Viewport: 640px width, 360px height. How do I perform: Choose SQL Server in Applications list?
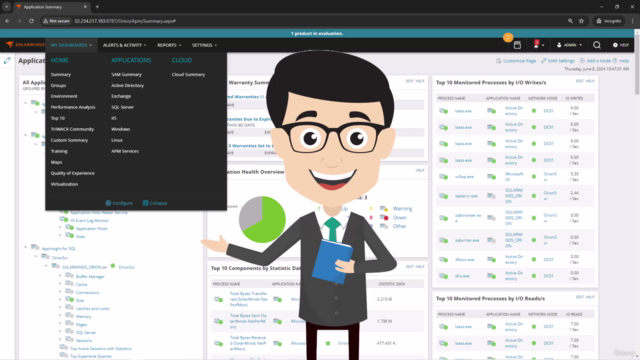122,107
